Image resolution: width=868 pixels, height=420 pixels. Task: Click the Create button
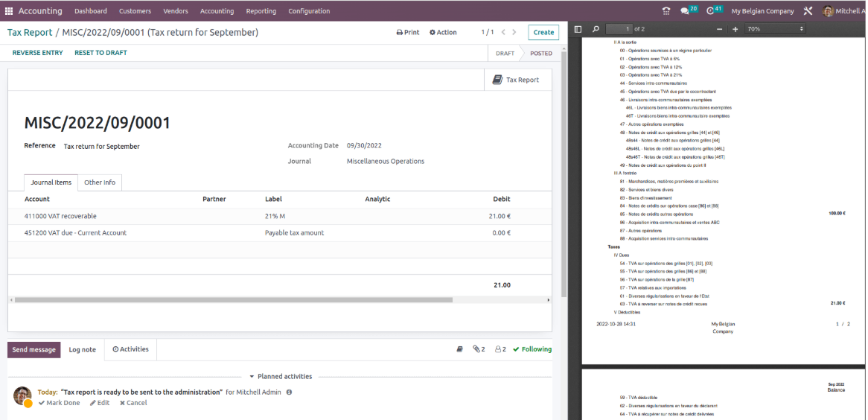point(543,33)
